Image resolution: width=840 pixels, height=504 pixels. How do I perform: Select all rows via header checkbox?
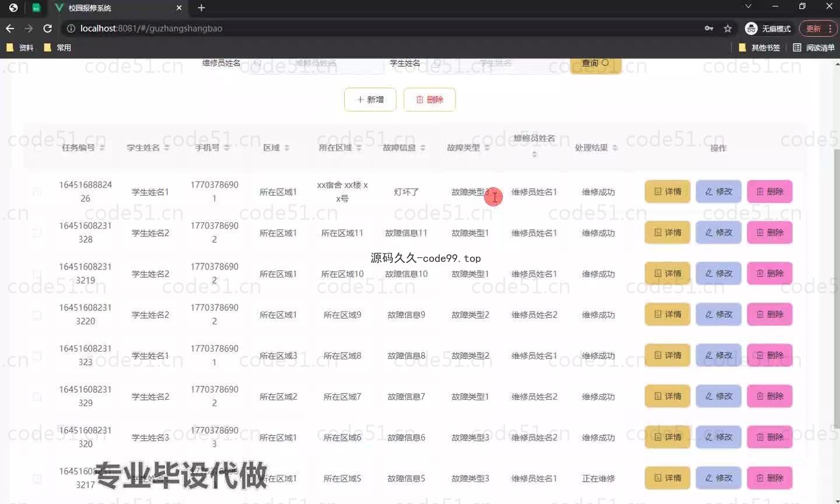37,148
